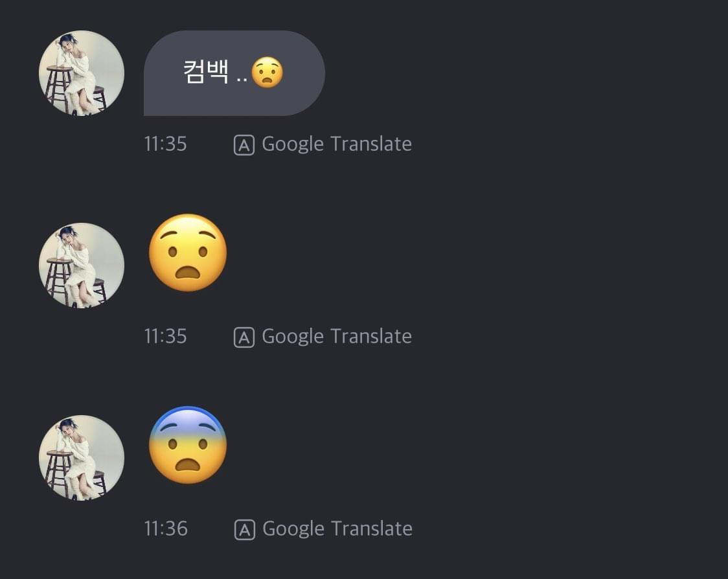Click the translate icon beside the 11:36 timestamp
The width and height of the screenshot is (728, 579).
pos(244,530)
